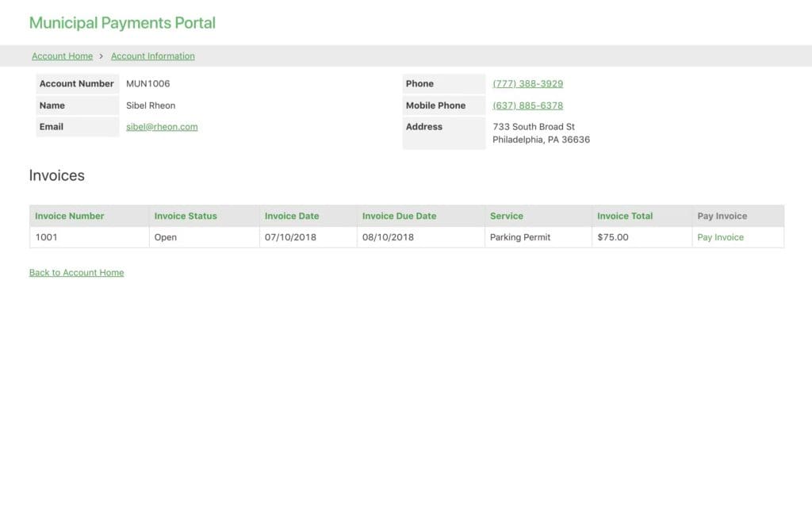Sort by the Invoice Status column header
The width and height of the screenshot is (812, 514).
[x=186, y=216]
